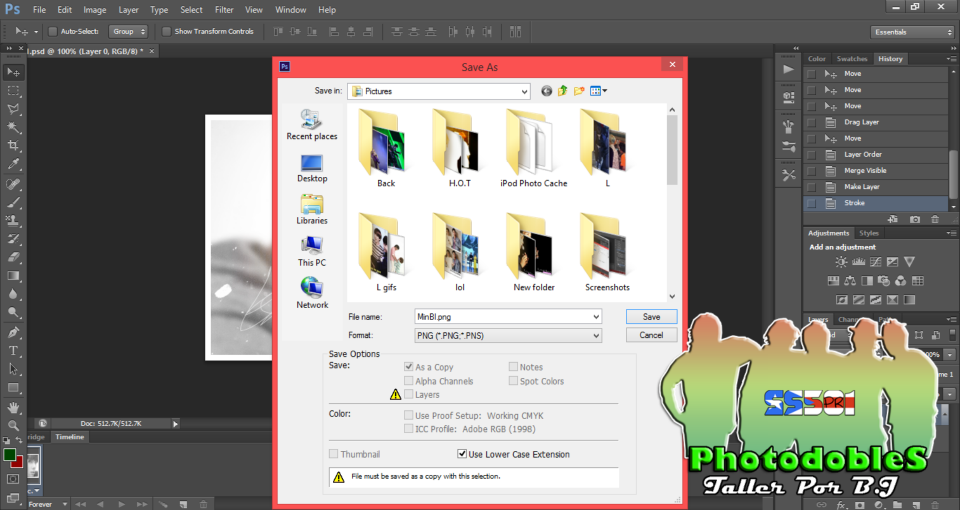
Task: Select the Move tool in the toolbox
Action: click(x=13, y=72)
